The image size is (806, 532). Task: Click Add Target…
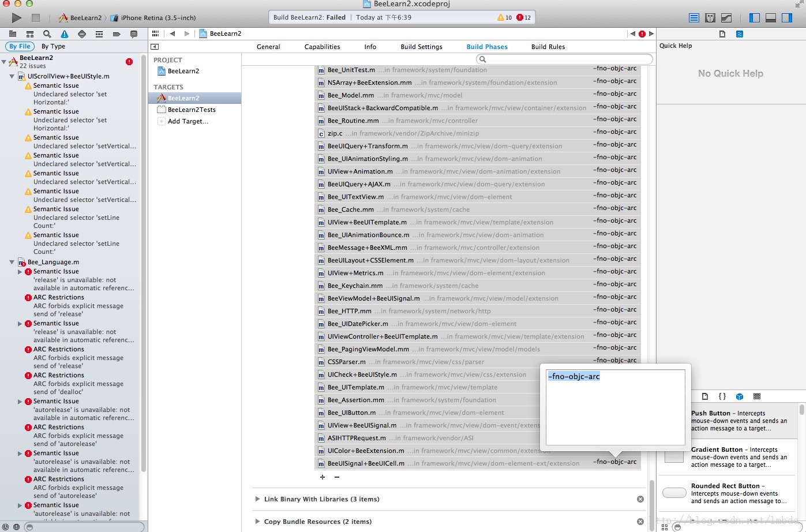[x=188, y=121]
